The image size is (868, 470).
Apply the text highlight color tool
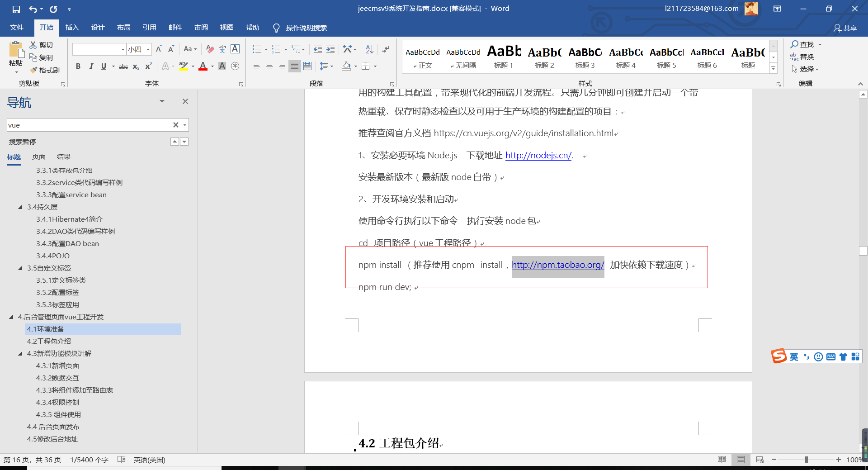(183, 66)
